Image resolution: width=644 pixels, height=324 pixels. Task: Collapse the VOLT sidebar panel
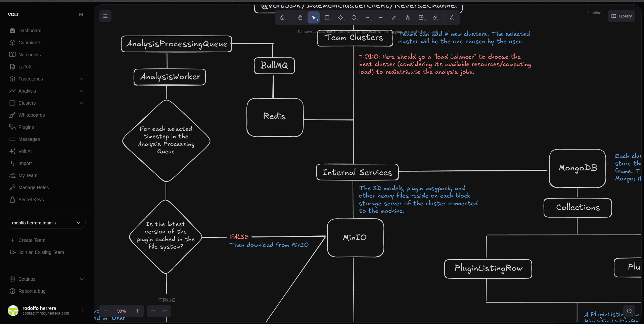pyautogui.click(x=81, y=14)
